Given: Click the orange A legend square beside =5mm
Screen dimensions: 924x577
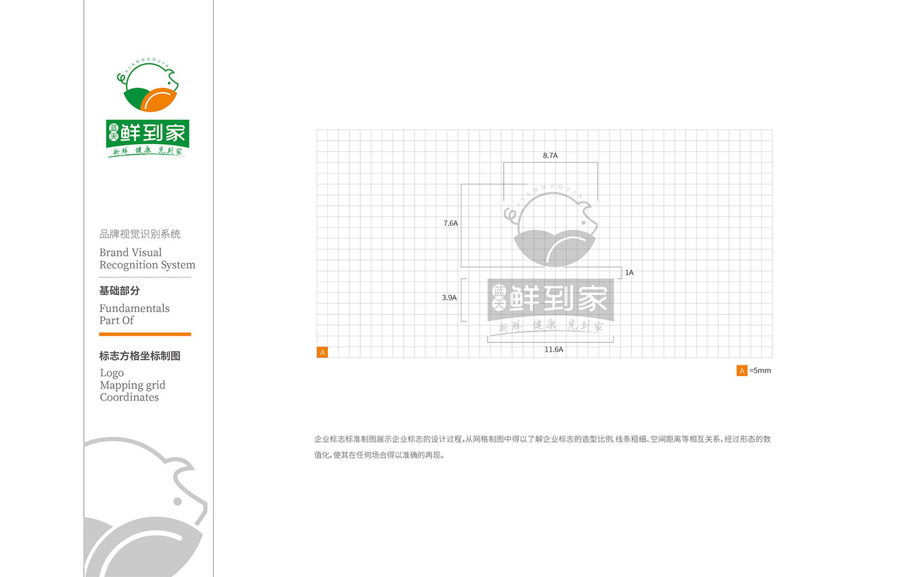Looking at the screenshot, I should click(x=742, y=371).
